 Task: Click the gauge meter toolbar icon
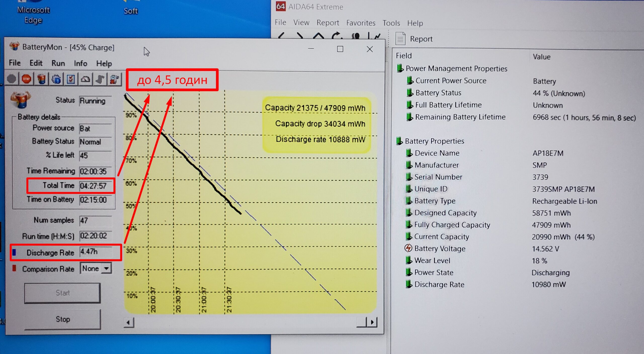85,79
